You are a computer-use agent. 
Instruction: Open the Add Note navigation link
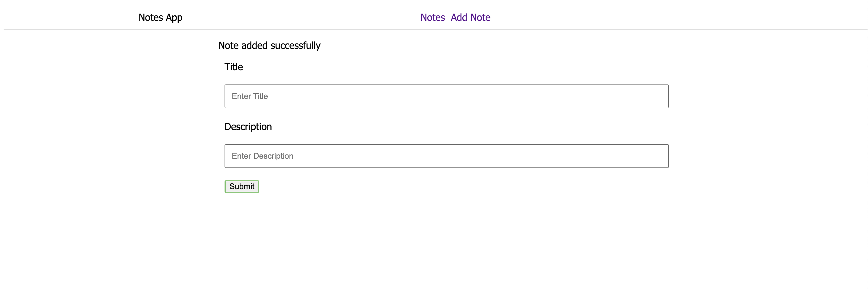pyautogui.click(x=471, y=17)
